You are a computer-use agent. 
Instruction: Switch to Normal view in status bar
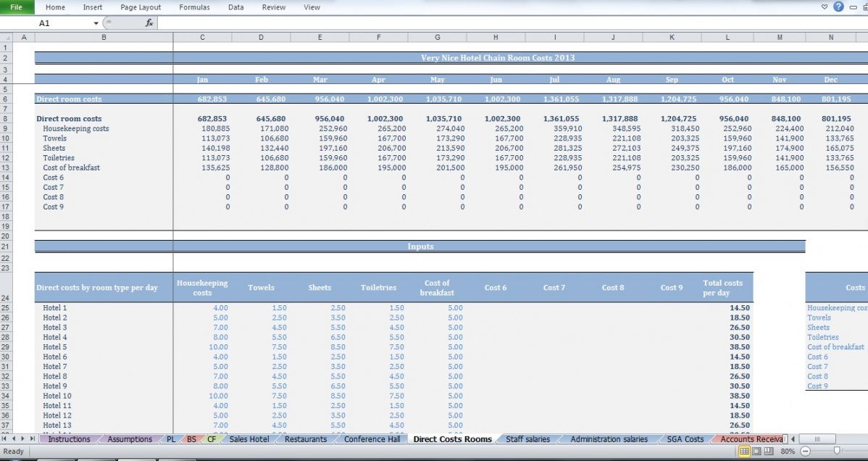tap(744, 451)
